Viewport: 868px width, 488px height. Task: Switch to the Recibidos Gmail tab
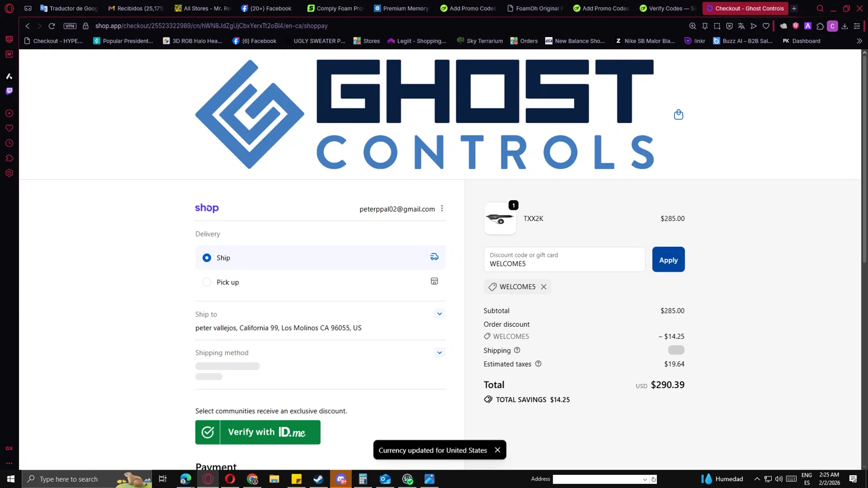(136, 9)
